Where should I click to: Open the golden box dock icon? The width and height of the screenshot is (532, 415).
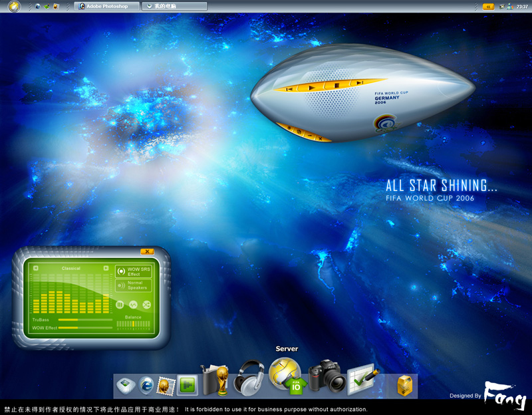pyautogui.click(x=404, y=386)
